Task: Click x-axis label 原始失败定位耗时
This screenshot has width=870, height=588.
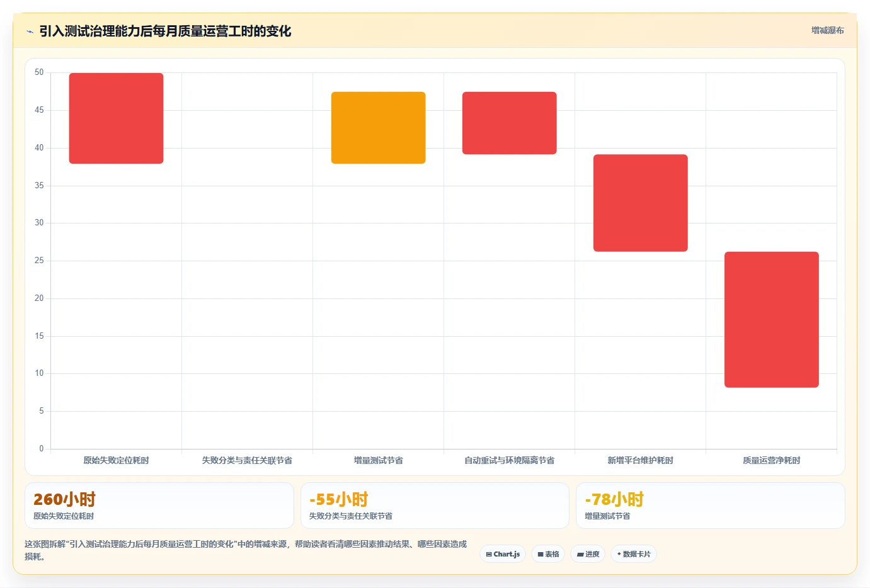Action: 116,460
